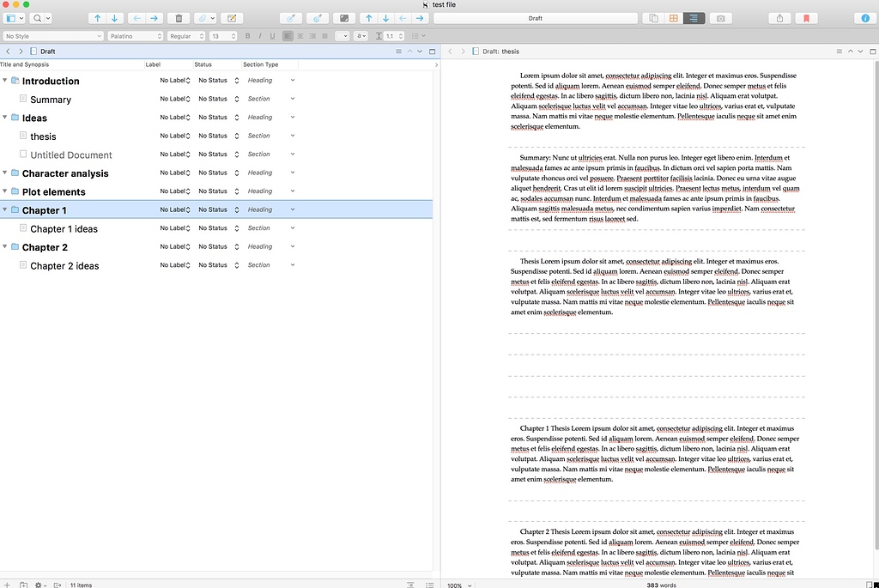Toggle underline formatting
This screenshot has height=588, width=879.
[271, 35]
